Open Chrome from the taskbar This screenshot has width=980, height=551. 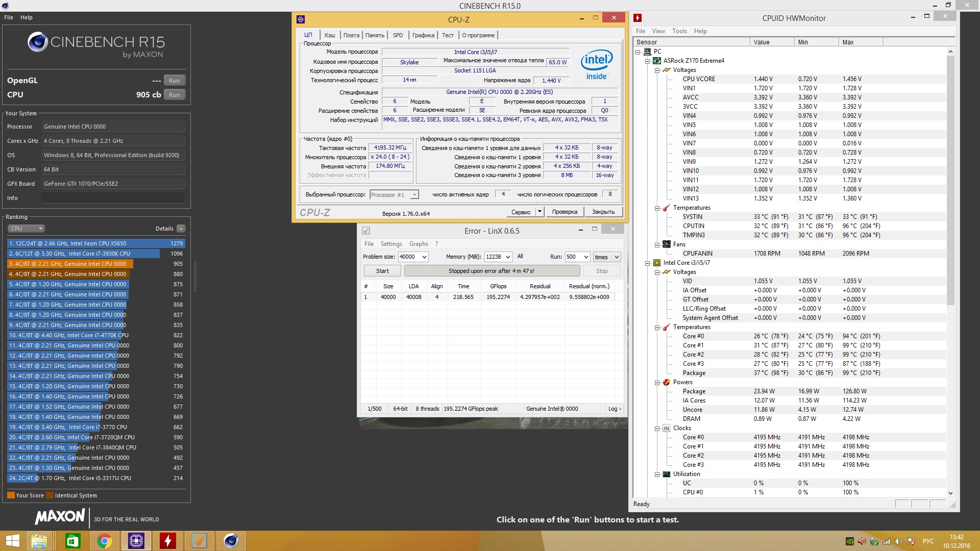click(x=104, y=541)
